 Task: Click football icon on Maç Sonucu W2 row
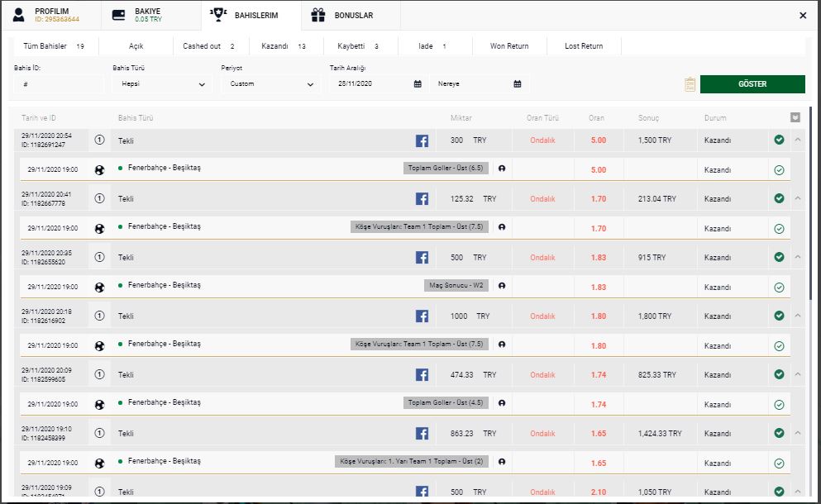tap(99, 288)
